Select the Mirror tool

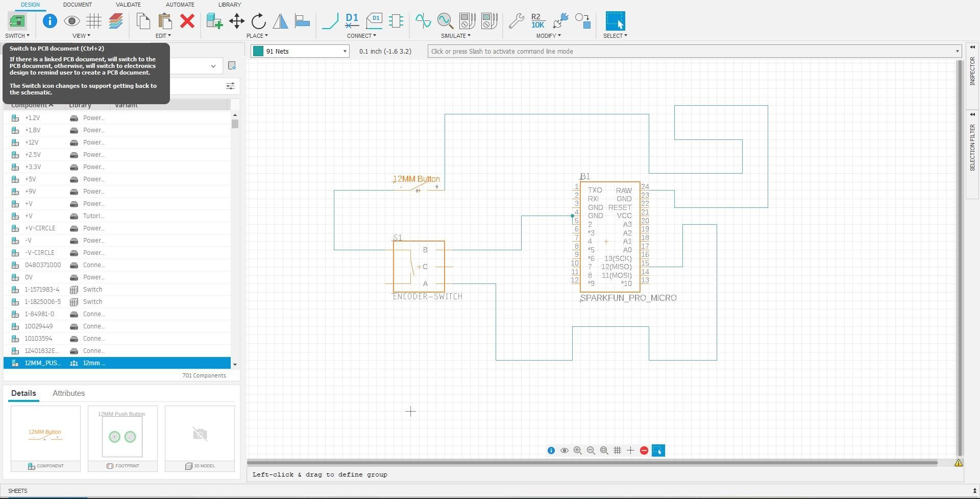tap(280, 21)
